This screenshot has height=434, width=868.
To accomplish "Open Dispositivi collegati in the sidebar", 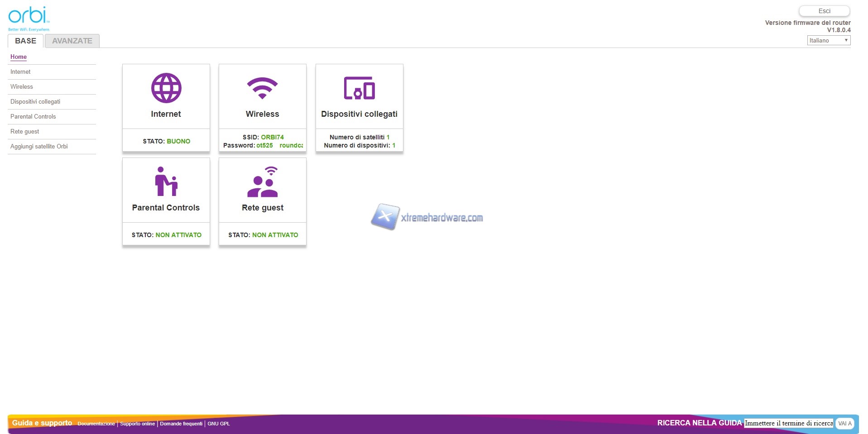I will 35,101.
